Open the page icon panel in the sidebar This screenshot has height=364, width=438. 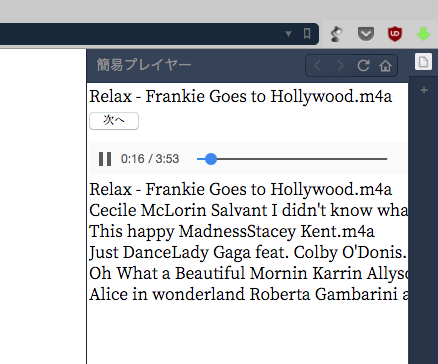(x=423, y=62)
